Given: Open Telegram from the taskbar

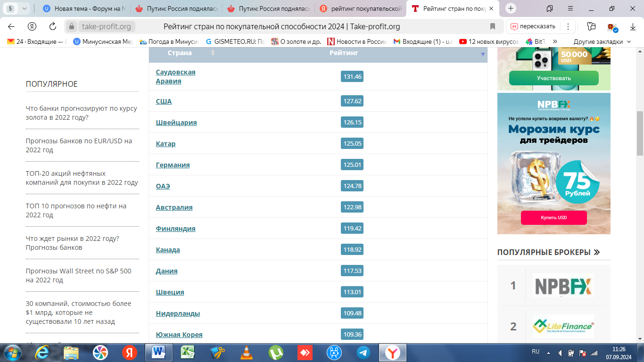Looking at the screenshot, I should (x=363, y=353).
